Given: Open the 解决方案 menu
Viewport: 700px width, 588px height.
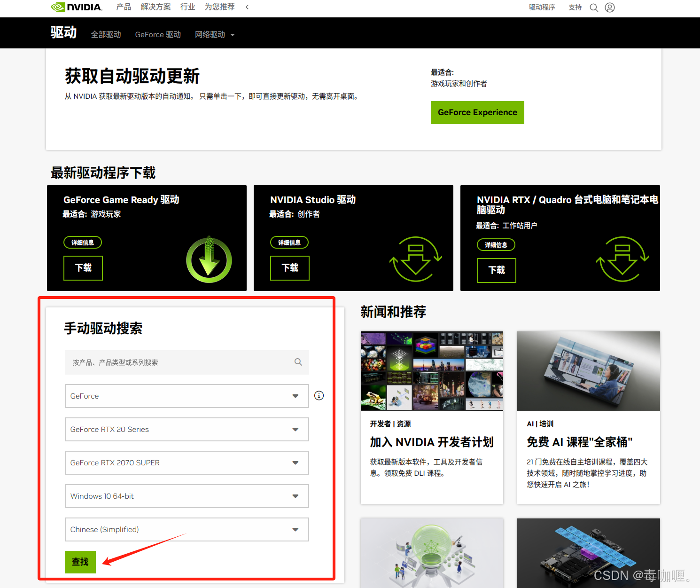Looking at the screenshot, I should 156,7.
